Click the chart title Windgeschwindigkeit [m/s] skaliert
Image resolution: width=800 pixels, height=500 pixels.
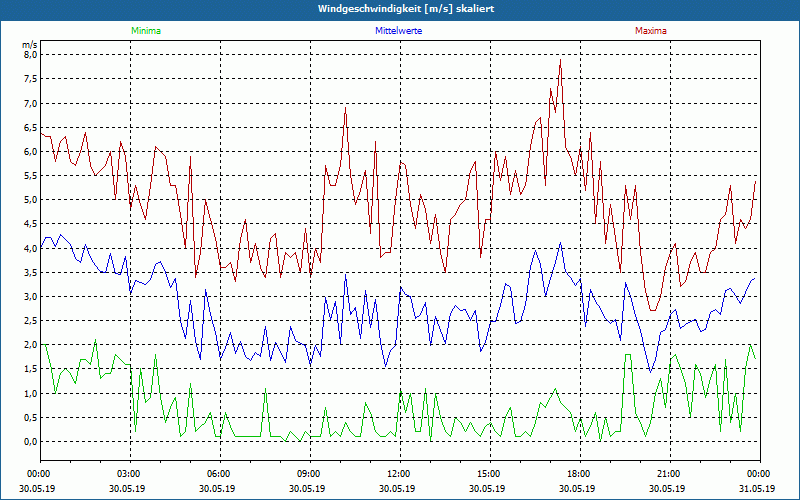pos(406,9)
